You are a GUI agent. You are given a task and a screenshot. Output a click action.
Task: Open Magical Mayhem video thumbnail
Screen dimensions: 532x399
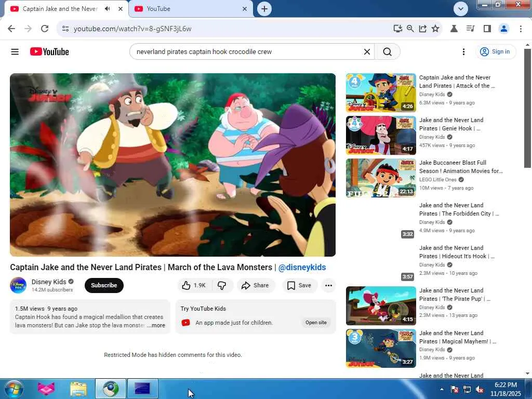click(381, 349)
